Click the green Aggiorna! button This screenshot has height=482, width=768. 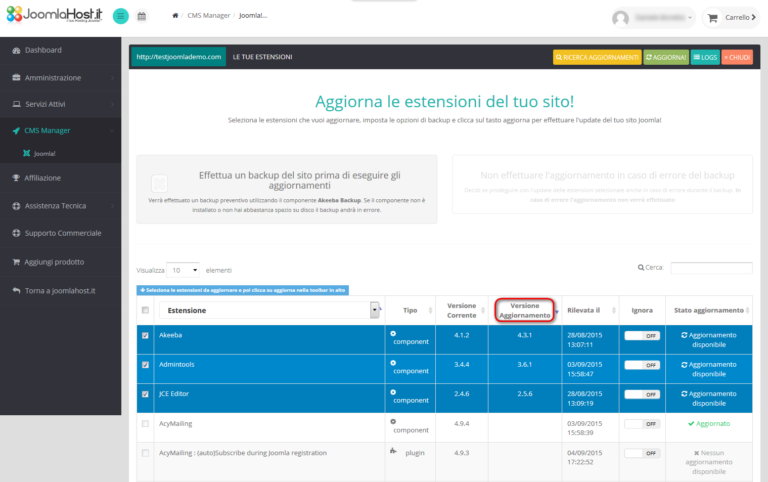[x=666, y=58]
